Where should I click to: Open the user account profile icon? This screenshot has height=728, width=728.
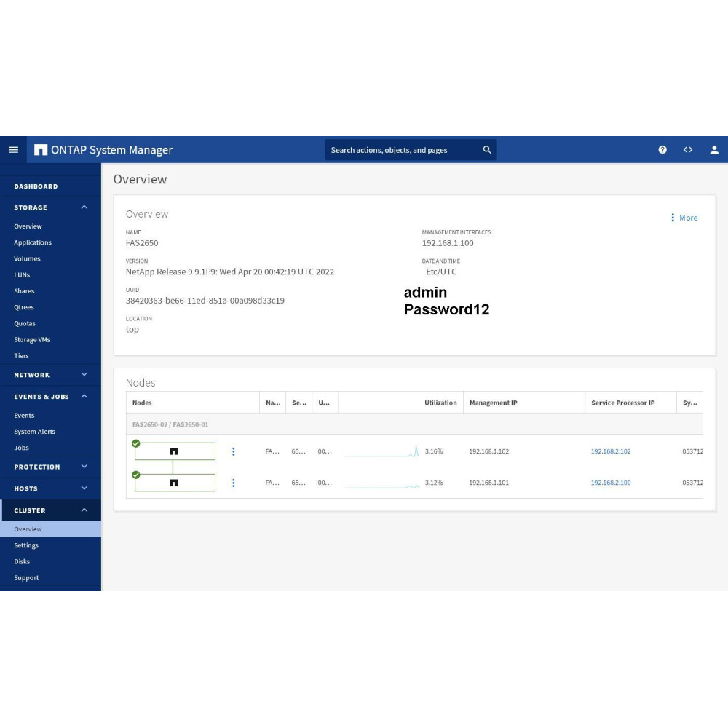coord(714,150)
